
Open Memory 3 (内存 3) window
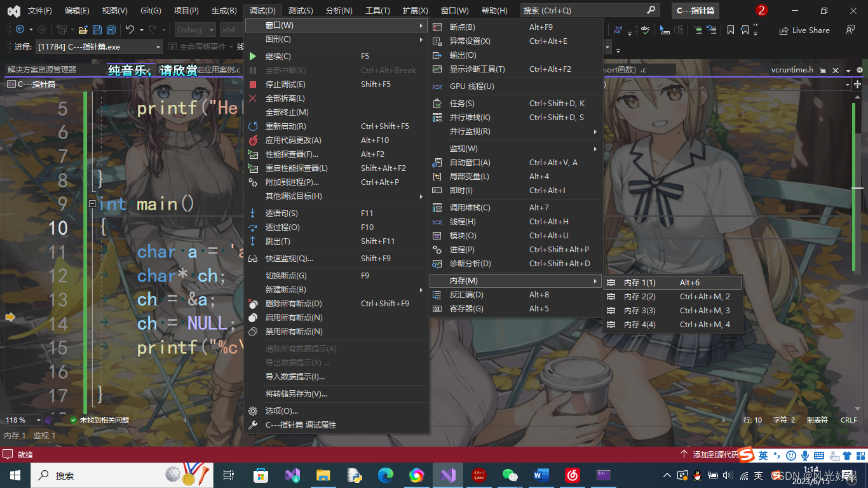pyautogui.click(x=672, y=311)
